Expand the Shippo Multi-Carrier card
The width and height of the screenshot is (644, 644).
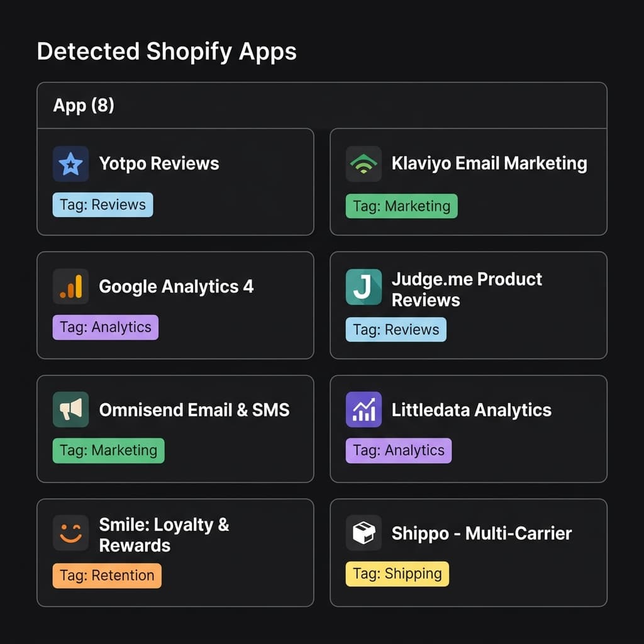tap(468, 552)
